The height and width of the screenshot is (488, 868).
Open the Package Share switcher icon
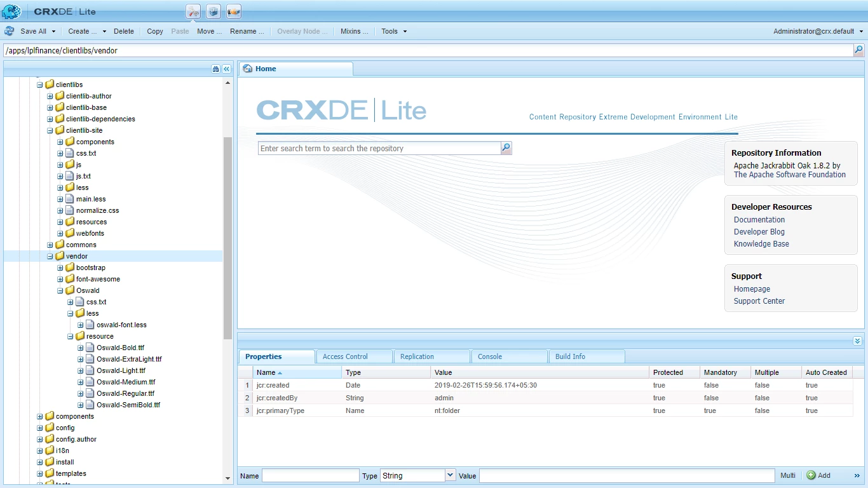234,11
